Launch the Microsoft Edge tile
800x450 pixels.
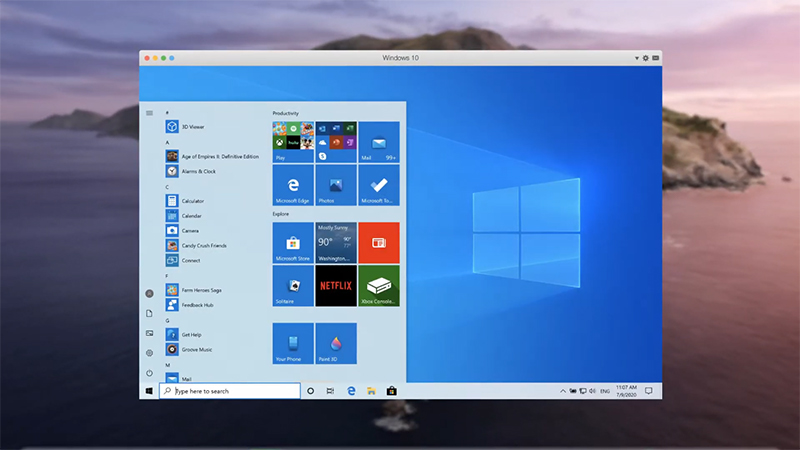pos(293,185)
